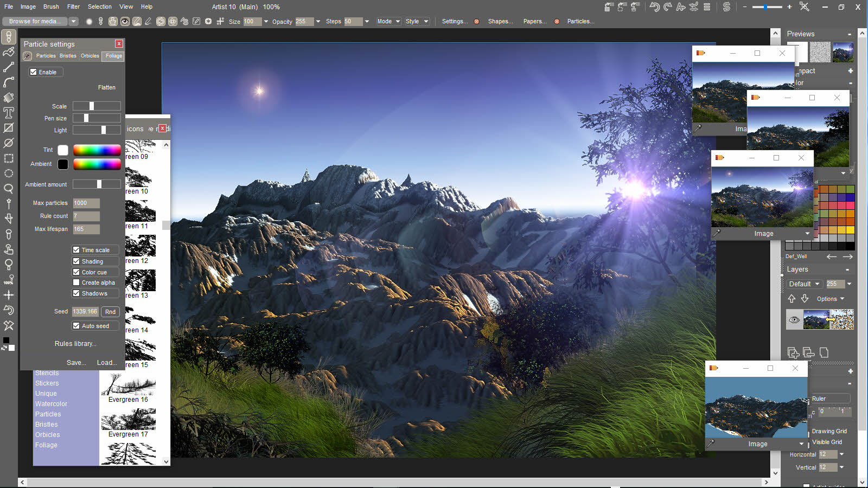Viewport: 868px width, 488px height.
Task: Select the Text tool in the left toolbar
Action: 9,113
